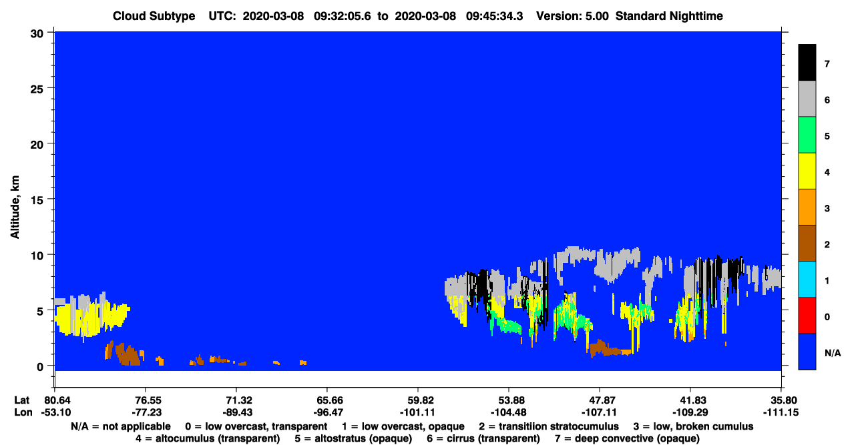Click longitude value -107.11
This screenshot has width=868, height=445.
point(600,412)
